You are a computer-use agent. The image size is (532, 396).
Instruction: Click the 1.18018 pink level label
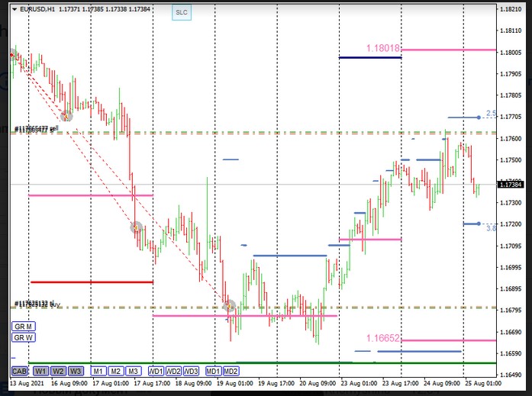[x=383, y=48]
